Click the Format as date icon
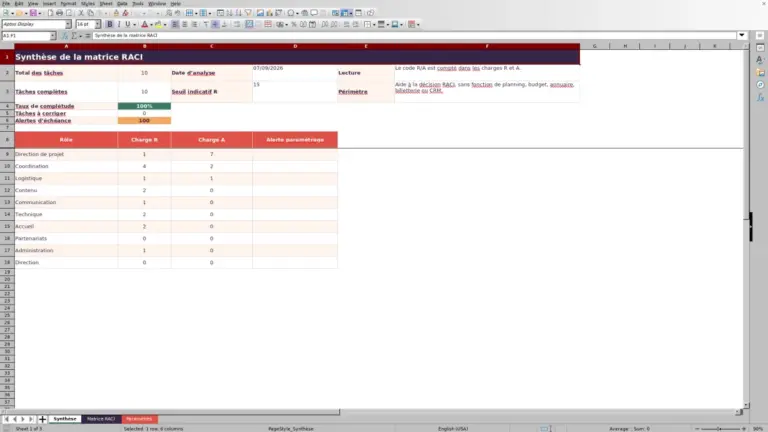768x432 pixels. coord(312,24)
